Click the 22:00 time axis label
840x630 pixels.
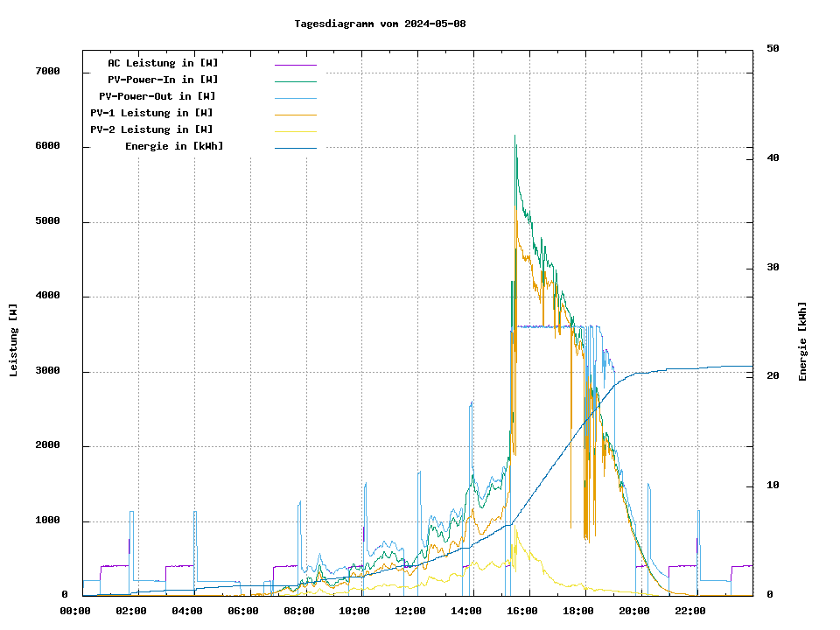(x=689, y=611)
